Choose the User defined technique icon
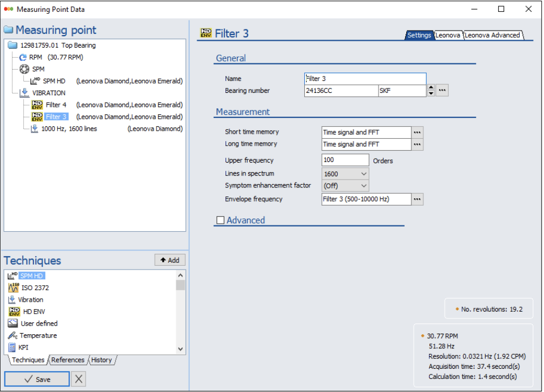 click(x=13, y=323)
